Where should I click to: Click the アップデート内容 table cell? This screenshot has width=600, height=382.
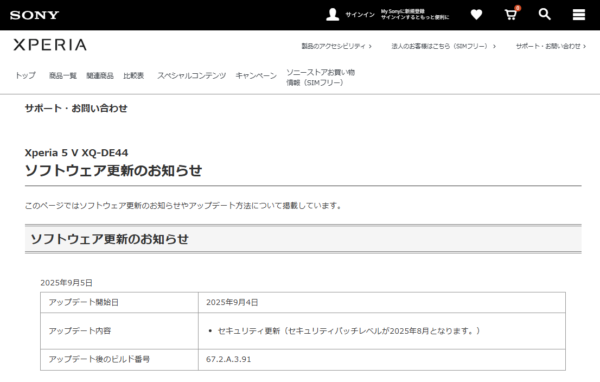[x=119, y=331]
